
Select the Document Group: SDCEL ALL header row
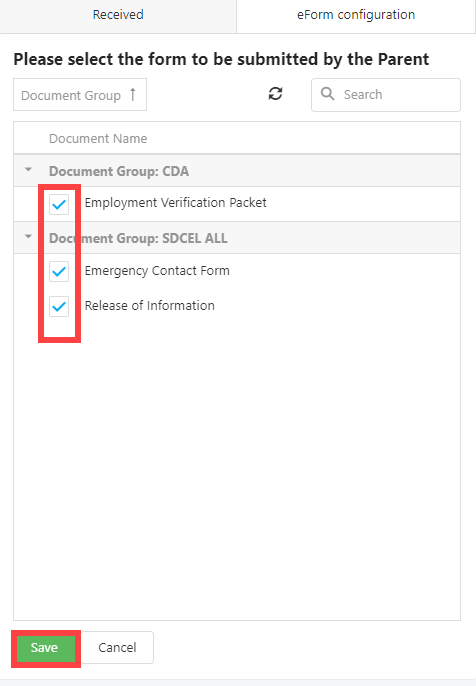coord(237,238)
